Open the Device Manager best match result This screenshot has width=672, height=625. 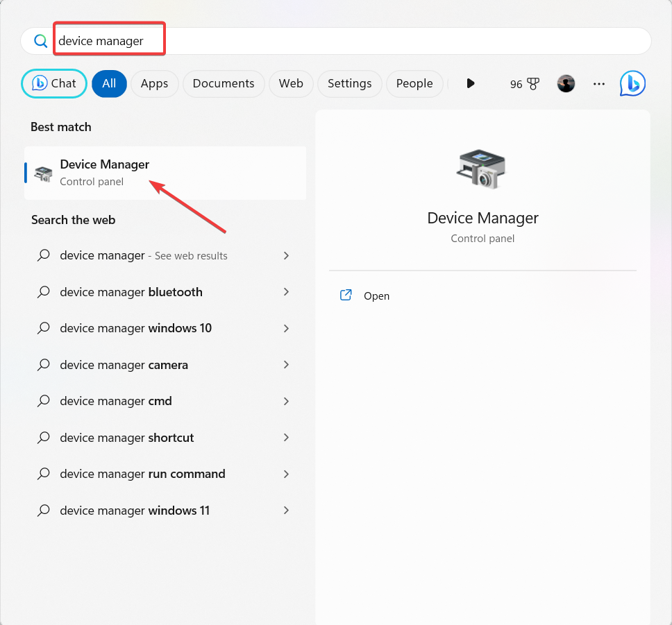pyautogui.click(x=165, y=173)
